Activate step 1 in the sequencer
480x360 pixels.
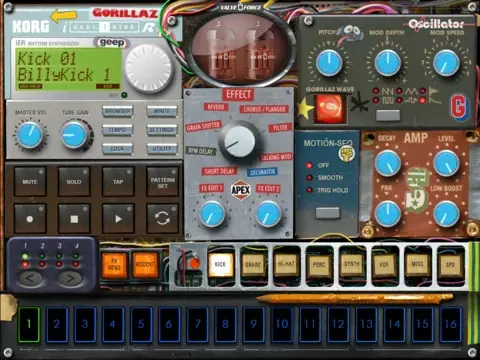coord(29,324)
